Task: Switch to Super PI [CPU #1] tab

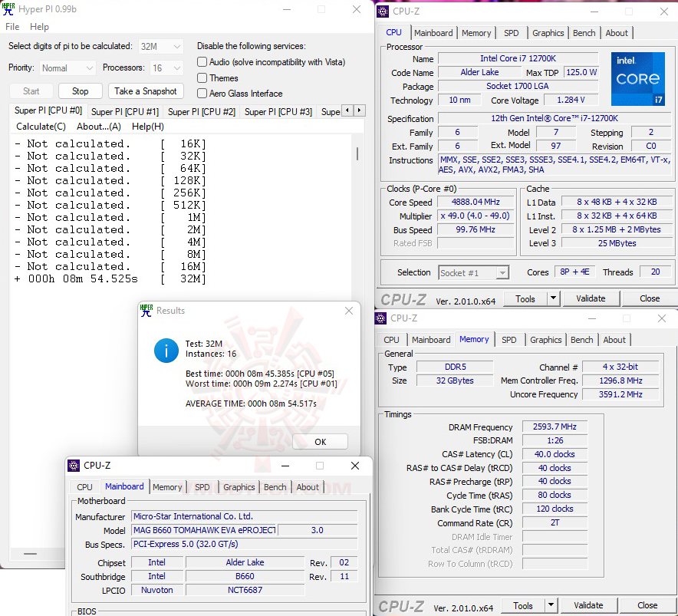Action: pyautogui.click(x=125, y=111)
